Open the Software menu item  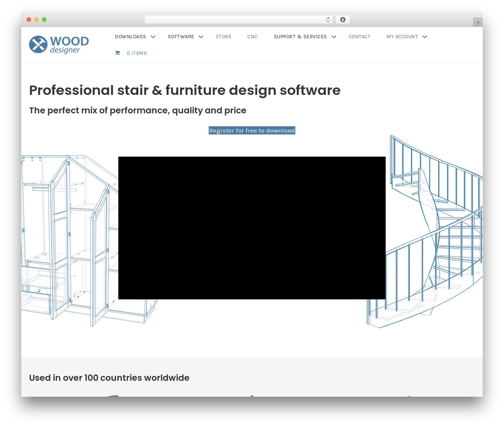pos(181,37)
